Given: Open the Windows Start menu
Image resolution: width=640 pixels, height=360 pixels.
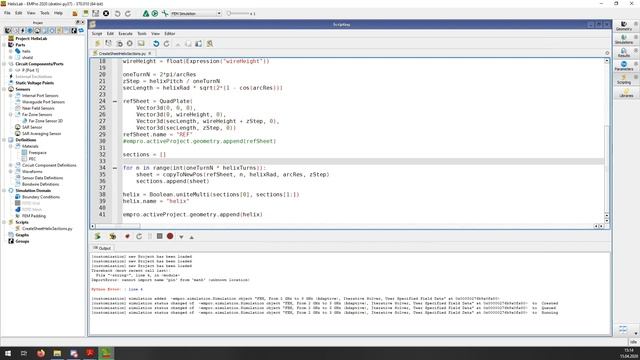Looking at the screenshot, I should (x=8, y=353).
